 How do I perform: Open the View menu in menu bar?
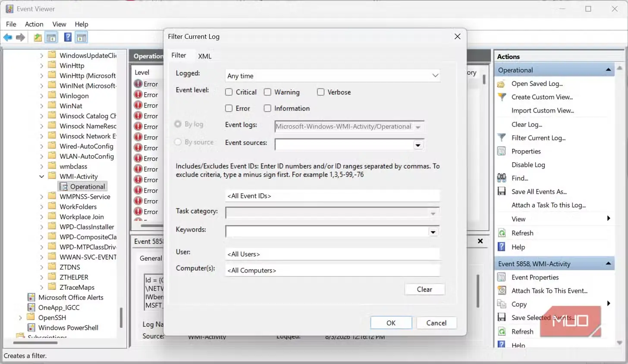click(x=59, y=24)
